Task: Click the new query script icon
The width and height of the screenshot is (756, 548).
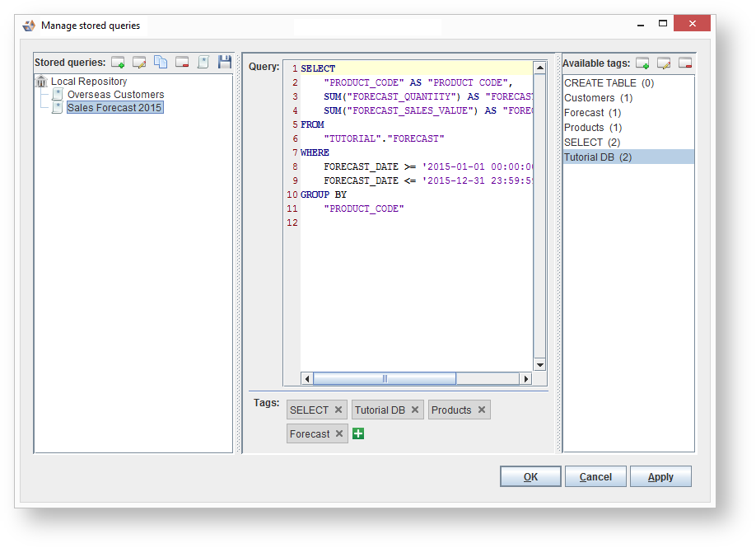Action: click(x=203, y=63)
